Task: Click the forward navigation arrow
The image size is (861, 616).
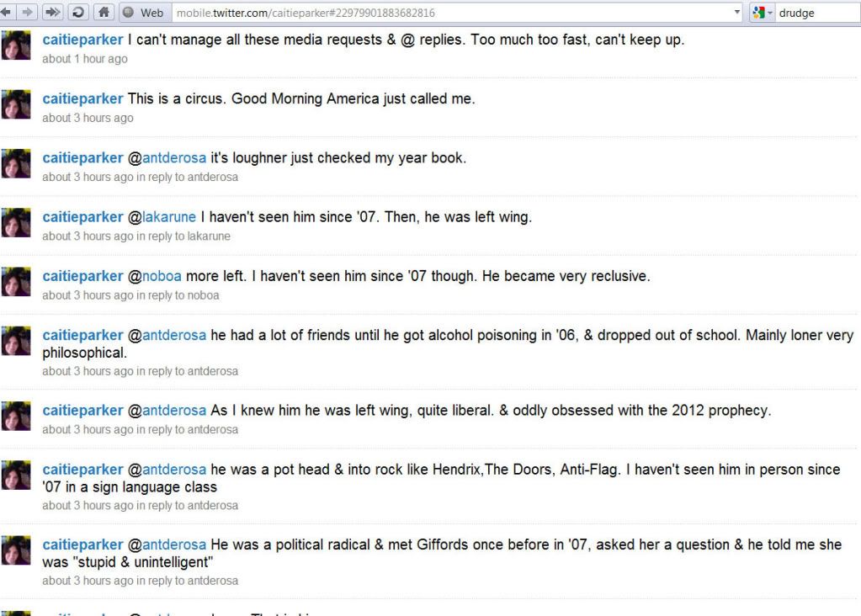Action: [x=28, y=12]
